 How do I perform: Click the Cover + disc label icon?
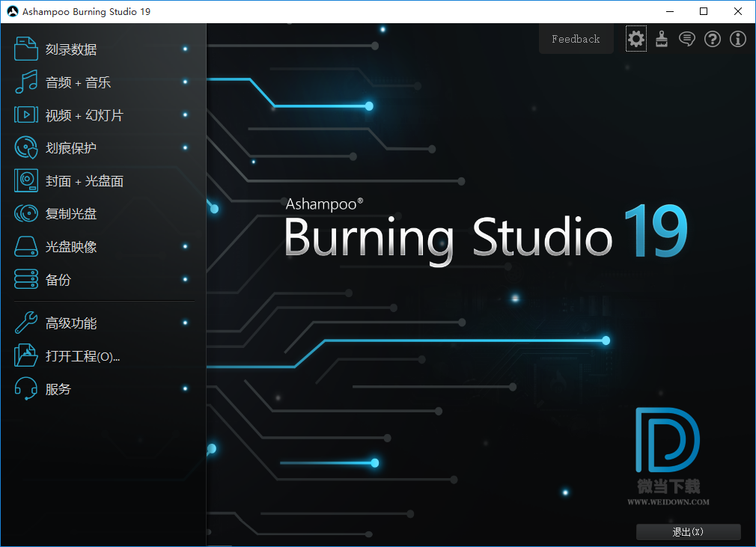tap(26, 181)
